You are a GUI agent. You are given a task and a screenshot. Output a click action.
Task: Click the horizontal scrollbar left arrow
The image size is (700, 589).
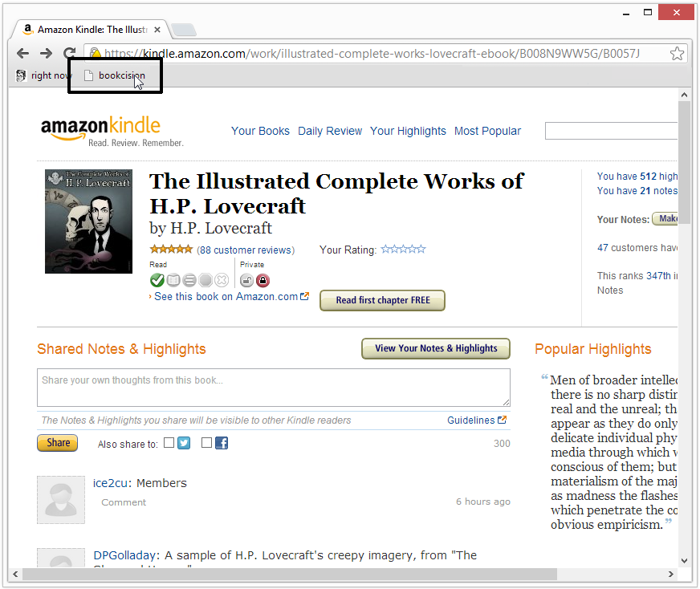point(15,574)
